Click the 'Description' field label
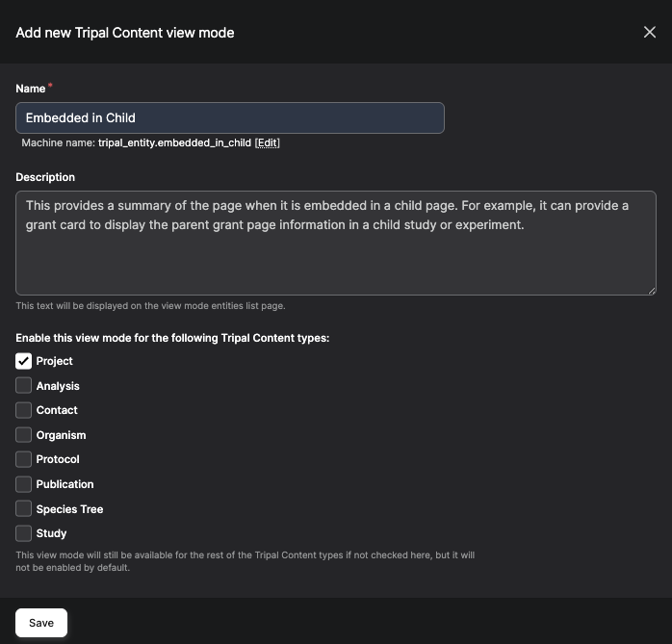Image resolution: width=672 pixels, height=644 pixels. tap(45, 177)
